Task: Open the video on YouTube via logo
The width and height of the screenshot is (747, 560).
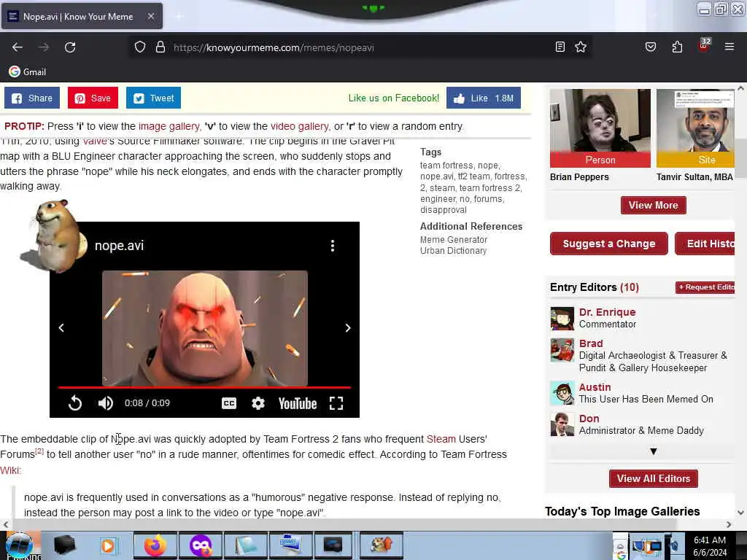Action: click(x=298, y=403)
